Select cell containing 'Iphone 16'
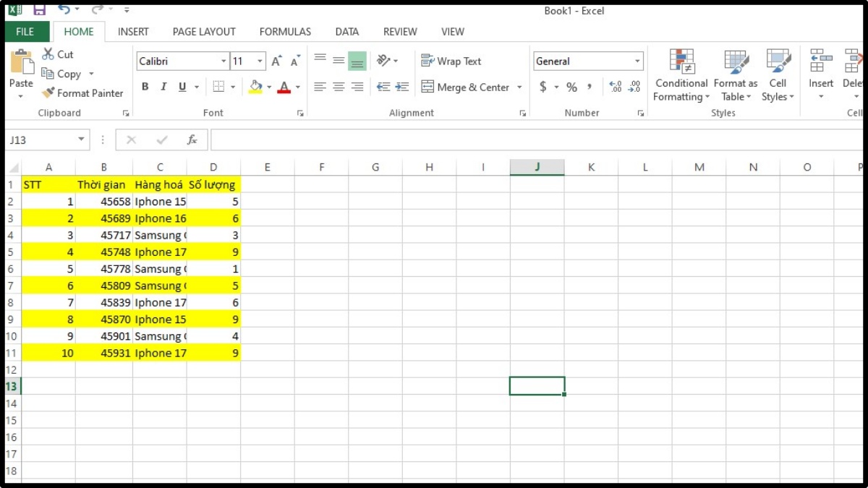868x488 pixels. pos(160,218)
